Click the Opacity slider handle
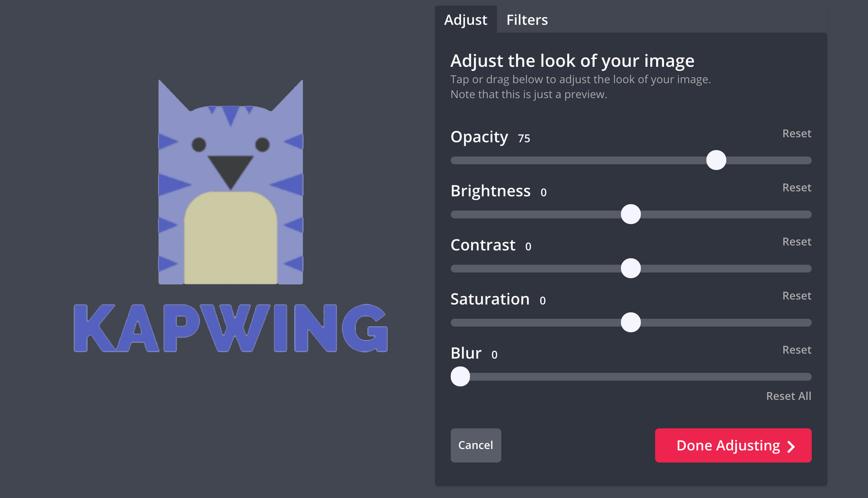This screenshot has height=498, width=868. click(x=715, y=160)
